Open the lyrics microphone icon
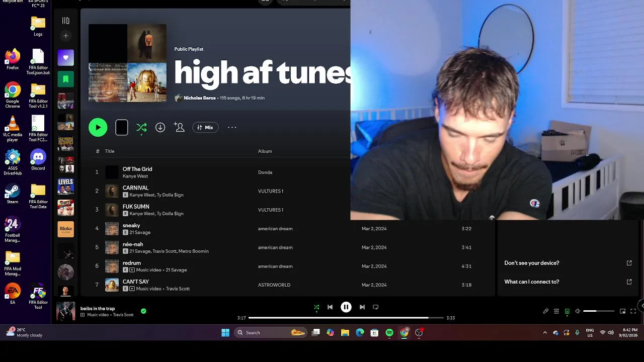The width and height of the screenshot is (644, 362). click(546, 311)
